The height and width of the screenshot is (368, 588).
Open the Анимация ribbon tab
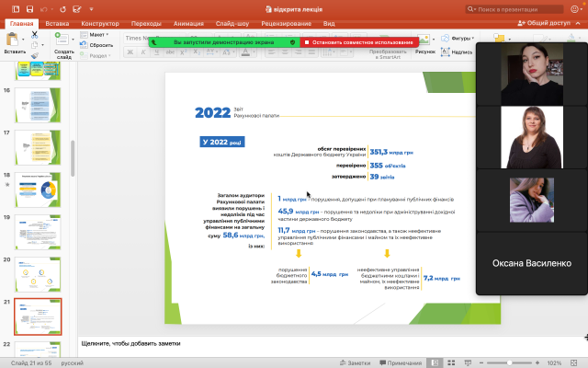point(188,23)
